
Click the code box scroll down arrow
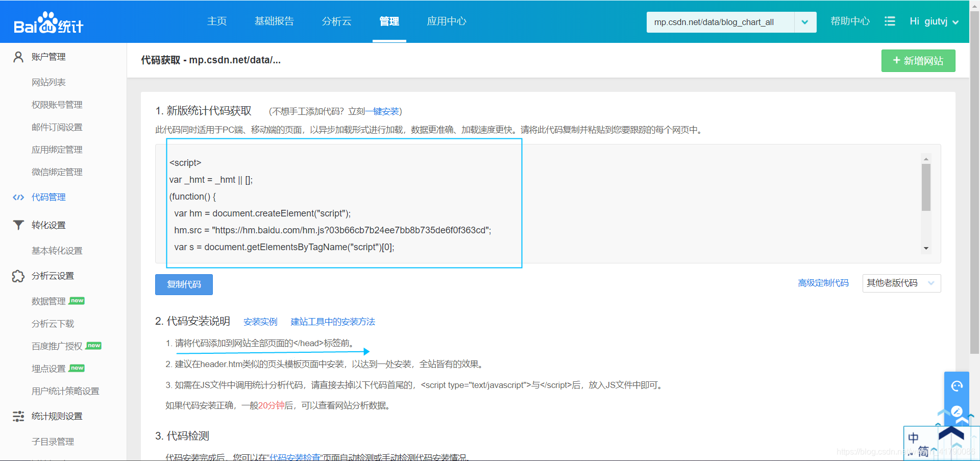tap(926, 249)
